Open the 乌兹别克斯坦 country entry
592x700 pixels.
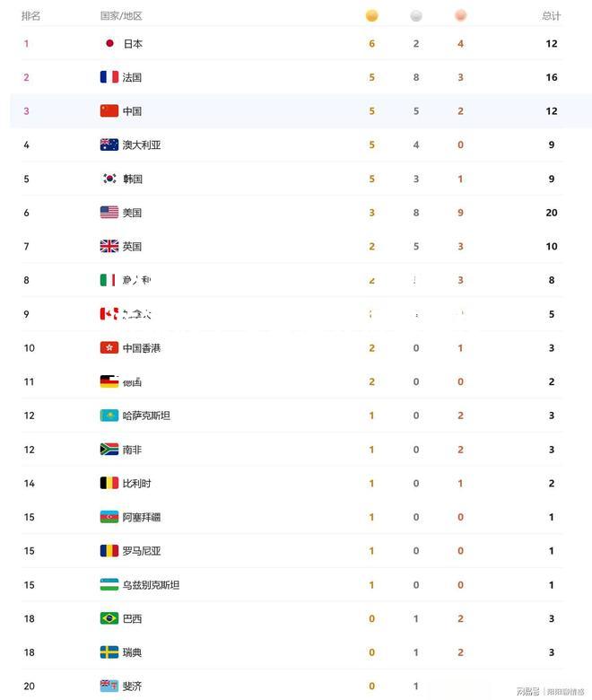pos(152,585)
